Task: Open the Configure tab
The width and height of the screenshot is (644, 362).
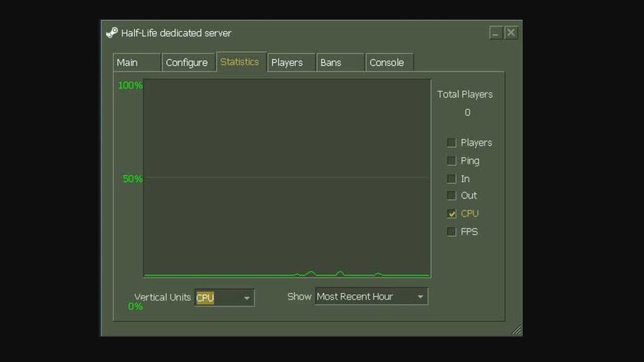Action: (188, 62)
